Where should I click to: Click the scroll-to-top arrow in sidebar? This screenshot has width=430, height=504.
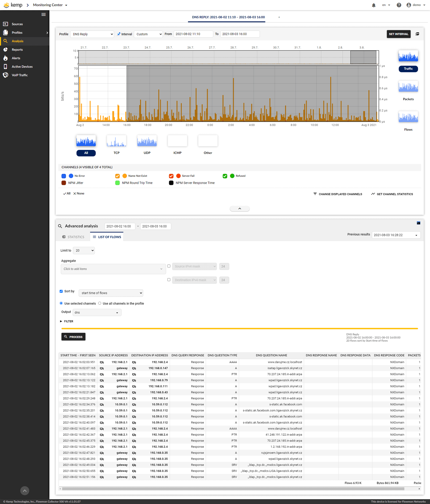[25, 491]
